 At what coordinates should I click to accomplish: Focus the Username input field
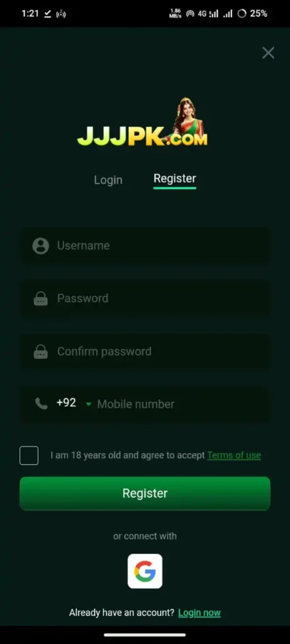(145, 246)
